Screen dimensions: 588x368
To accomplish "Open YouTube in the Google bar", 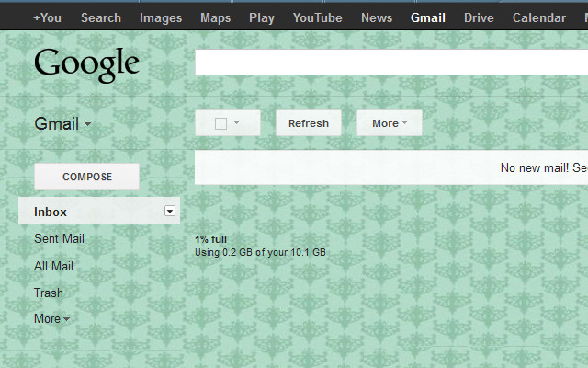I will point(317,17).
